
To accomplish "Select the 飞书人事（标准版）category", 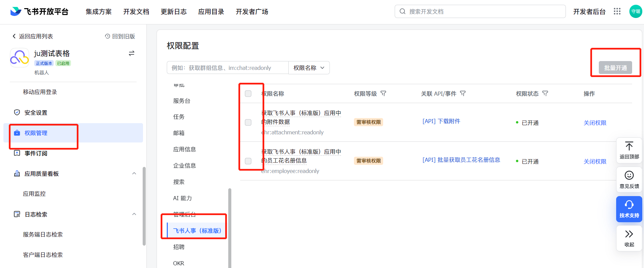I will pos(197,231).
